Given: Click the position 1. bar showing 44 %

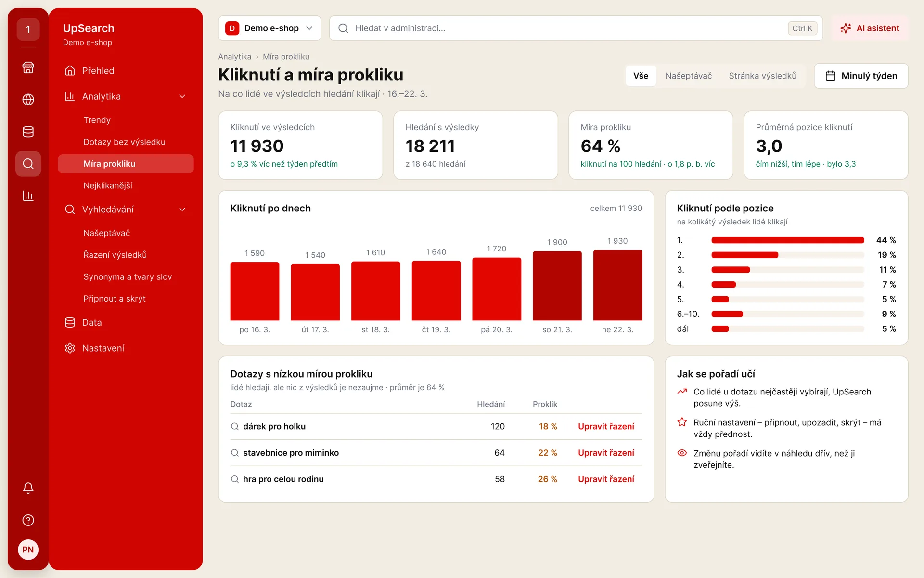Looking at the screenshot, I should [x=787, y=240].
